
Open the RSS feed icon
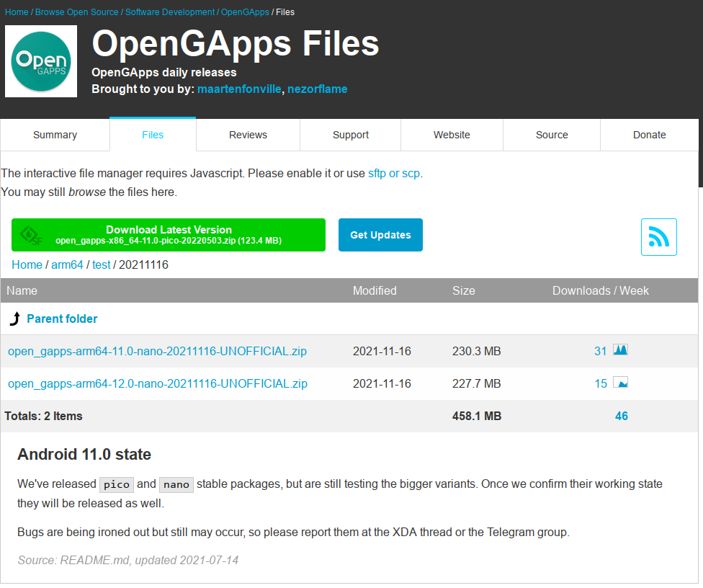click(658, 237)
